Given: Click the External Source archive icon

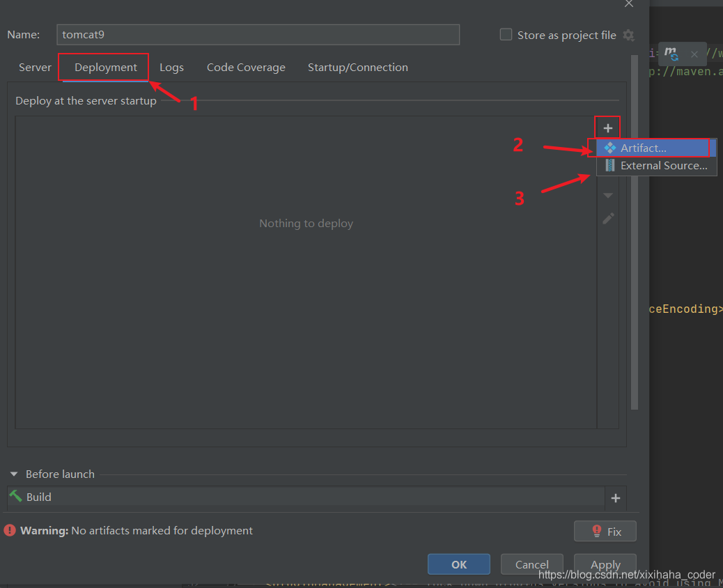Looking at the screenshot, I should coord(609,165).
